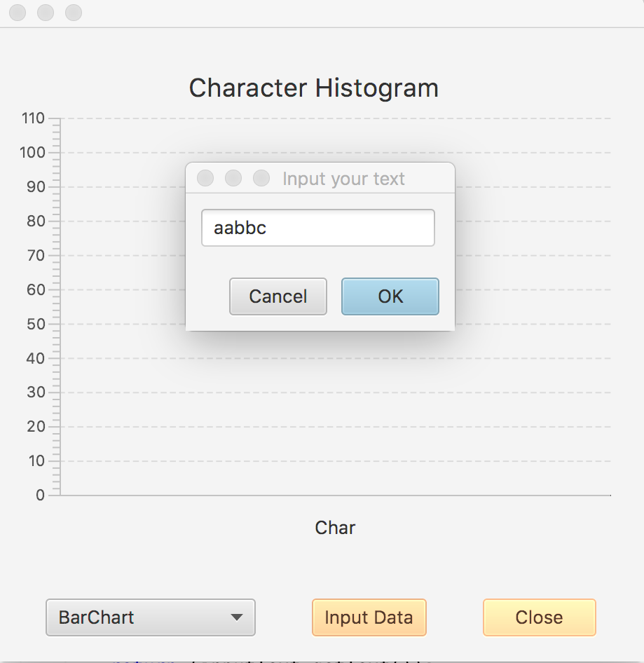This screenshot has width=644, height=663.
Task: Click the main window's green zoom icon
Action: pos(73,13)
